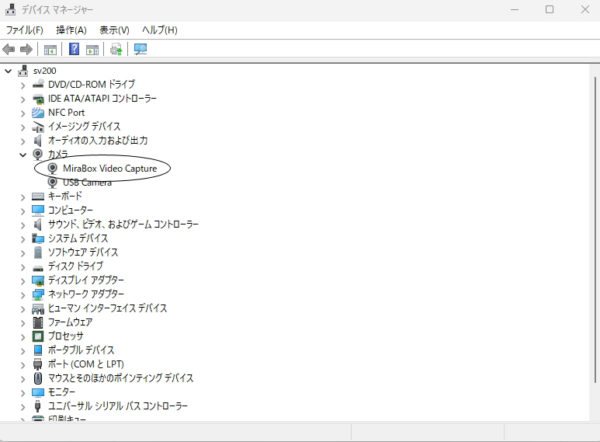The width and height of the screenshot is (600, 442).
Task: Click the DVD/CD-ROM ドライブ drive icon
Action: pyautogui.click(x=38, y=85)
